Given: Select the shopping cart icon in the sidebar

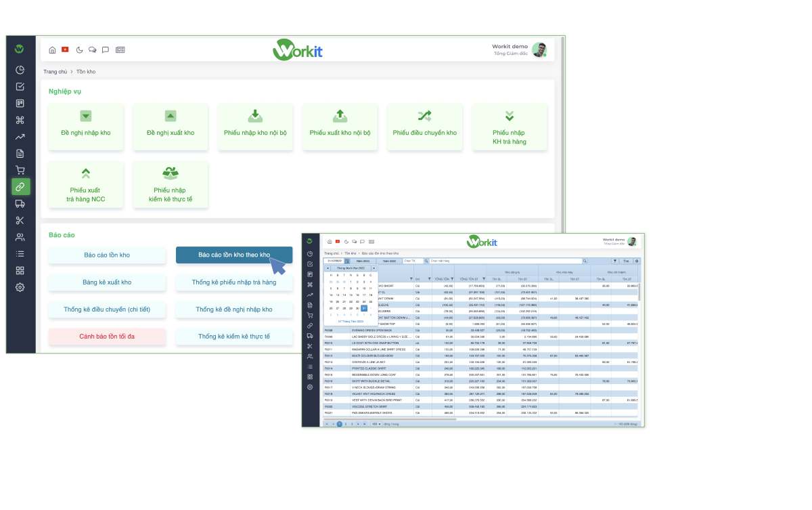Looking at the screenshot, I should [x=20, y=171].
